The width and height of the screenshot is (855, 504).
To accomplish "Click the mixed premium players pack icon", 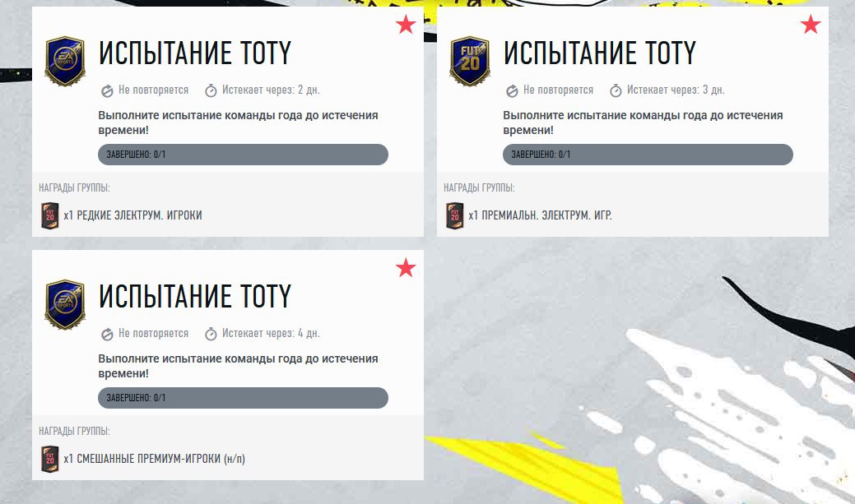I will 50,459.
